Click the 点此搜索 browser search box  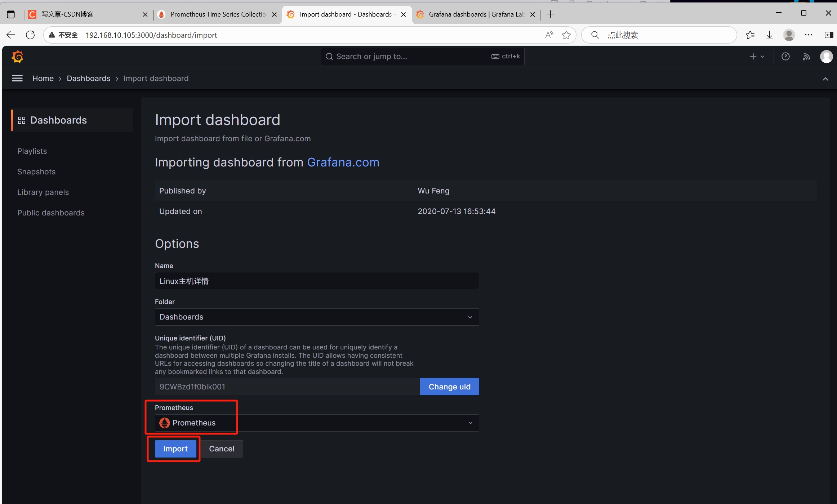coord(659,35)
